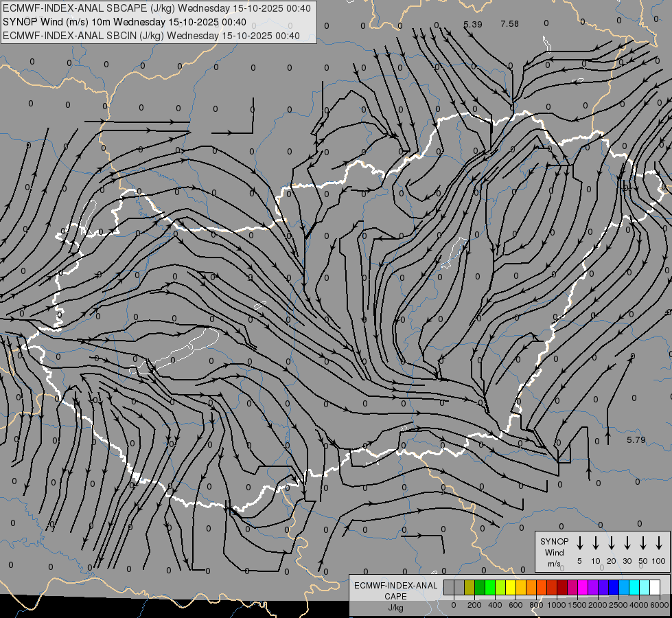The height and width of the screenshot is (618, 672).
Task: Click the CAPE scale label 800
Action: (x=536, y=605)
